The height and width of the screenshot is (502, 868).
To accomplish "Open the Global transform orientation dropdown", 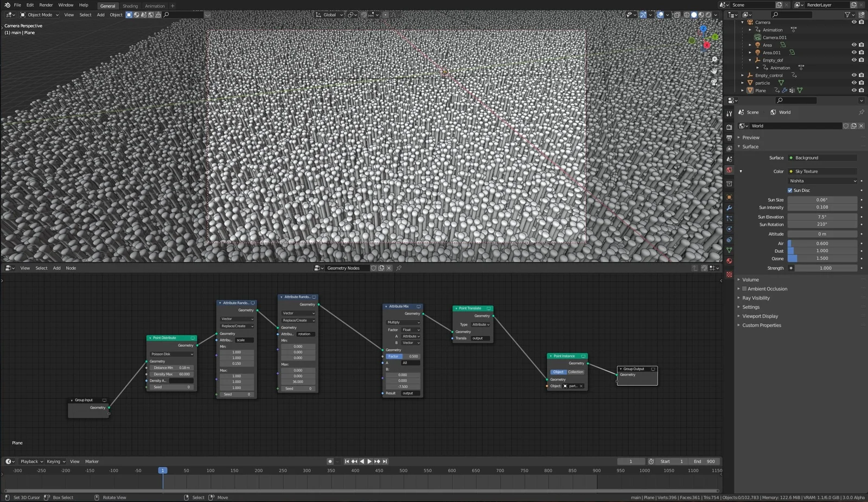I will click(330, 15).
